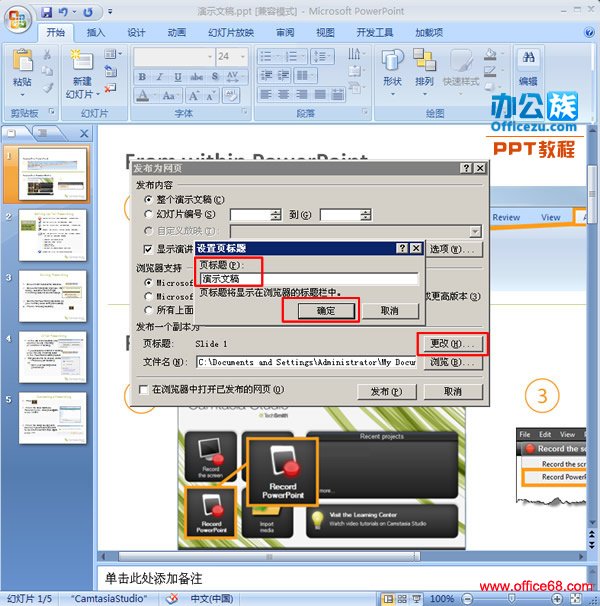Select first Microsoft browser support option
This screenshot has height=606, width=600.
click(148, 283)
